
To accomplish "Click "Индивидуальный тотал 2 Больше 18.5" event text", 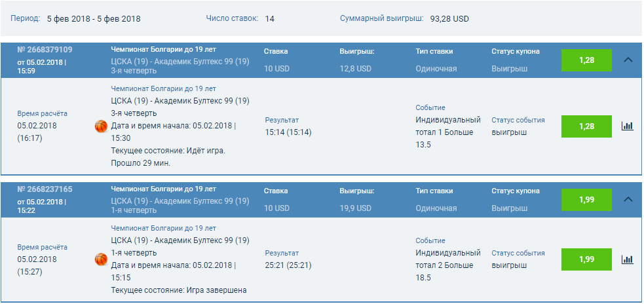I will click(448, 265).
